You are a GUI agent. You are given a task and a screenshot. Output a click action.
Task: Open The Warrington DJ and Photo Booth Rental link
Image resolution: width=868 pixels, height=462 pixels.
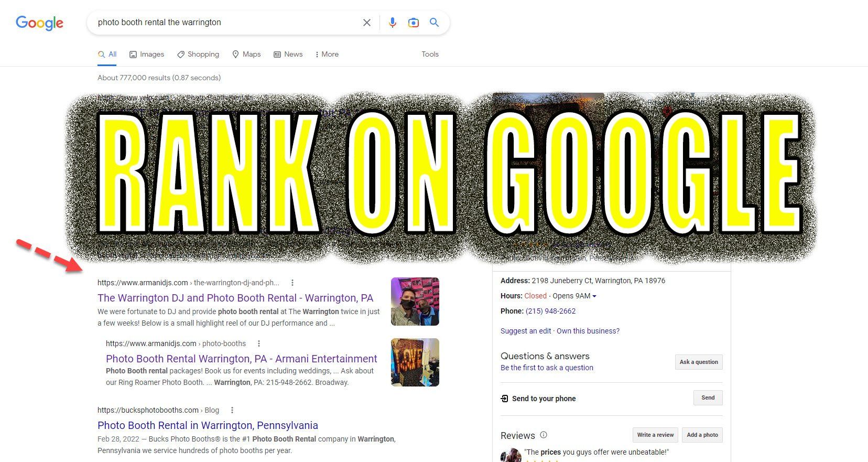(235, 298)
